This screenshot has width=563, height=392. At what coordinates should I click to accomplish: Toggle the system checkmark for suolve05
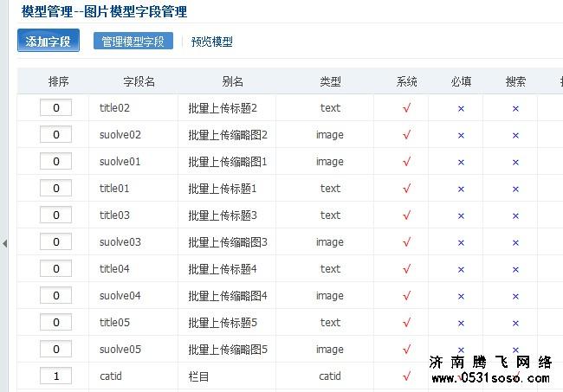click(x=406, y=350)
